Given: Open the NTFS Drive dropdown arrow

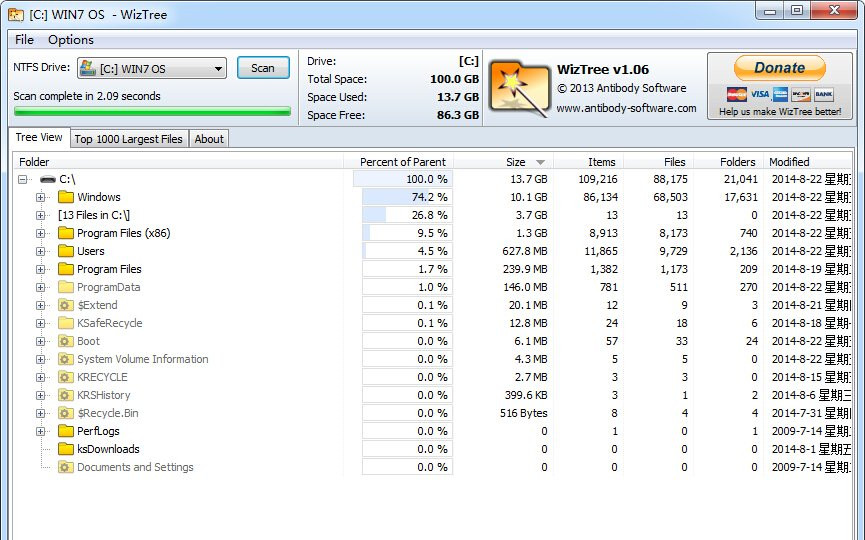Looking at the screenshot, I should click(218, 68).
